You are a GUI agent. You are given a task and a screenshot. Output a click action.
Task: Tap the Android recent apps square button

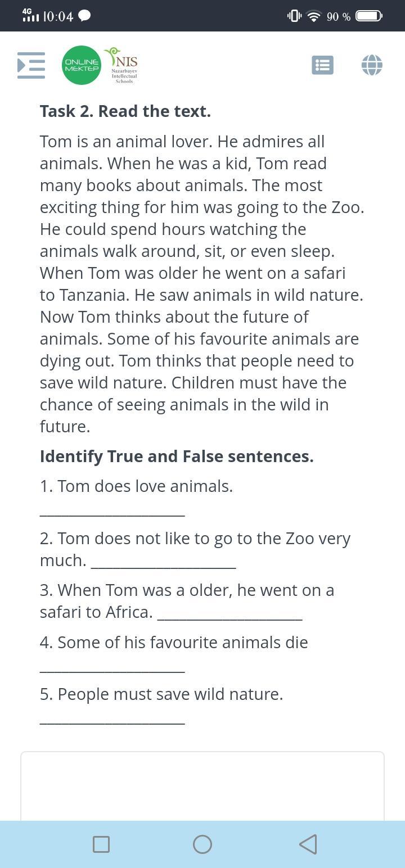[101, 844]
